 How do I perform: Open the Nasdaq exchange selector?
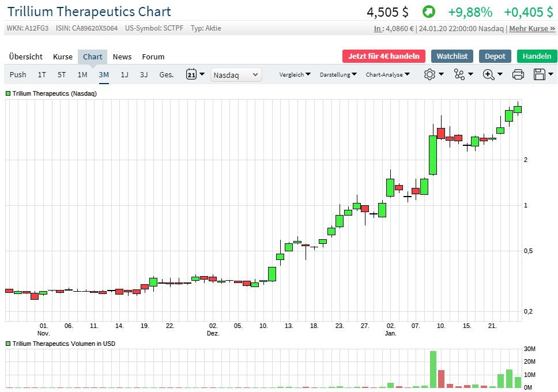click(236, 74)
